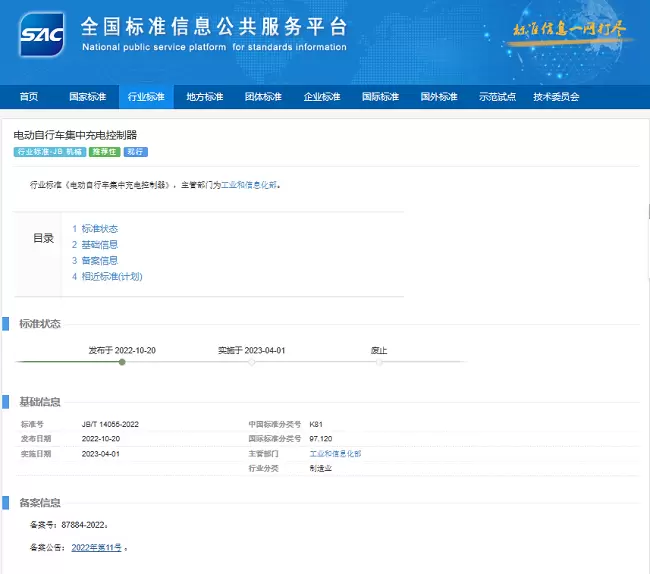Click the 发布于 2022-10-20 timeline dot
Image resolution: width=650 pixels, height=574 pixels.
pos(122,361)
